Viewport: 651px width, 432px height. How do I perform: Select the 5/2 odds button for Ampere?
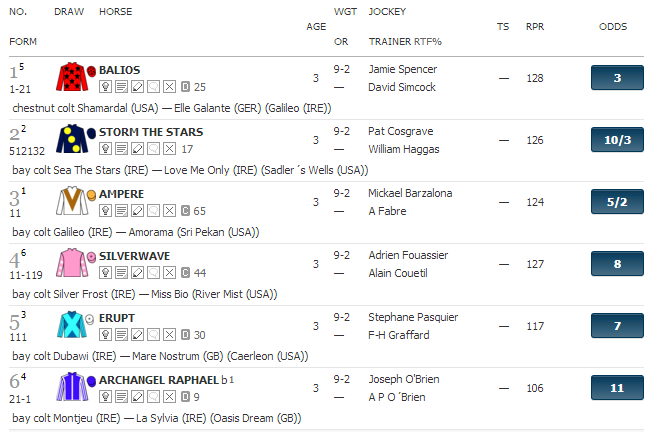[x=617, y=202]
